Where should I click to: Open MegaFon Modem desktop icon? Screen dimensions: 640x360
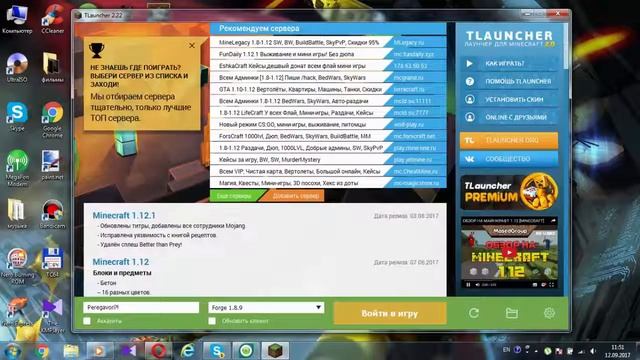coord(17,169)
